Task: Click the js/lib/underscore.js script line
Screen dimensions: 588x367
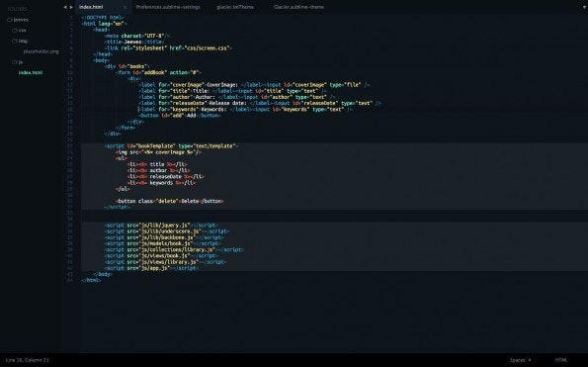Action: click(x=167, y=231)
